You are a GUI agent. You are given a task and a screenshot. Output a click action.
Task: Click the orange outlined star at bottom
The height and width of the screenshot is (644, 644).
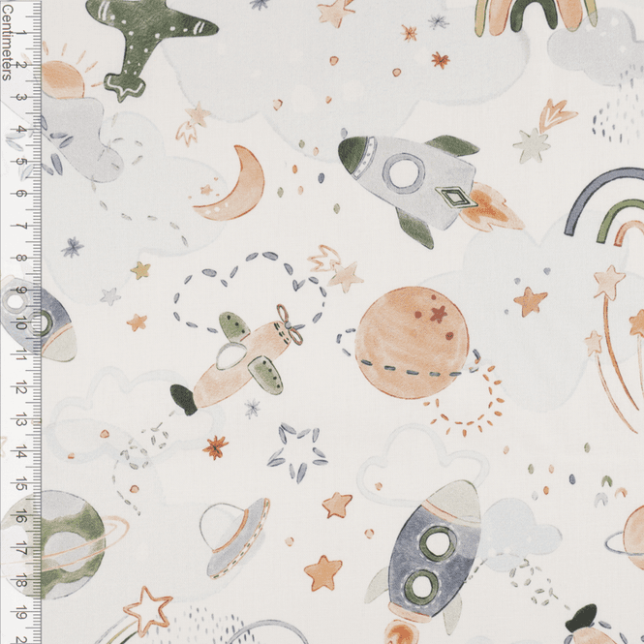(x=148, y=611)
